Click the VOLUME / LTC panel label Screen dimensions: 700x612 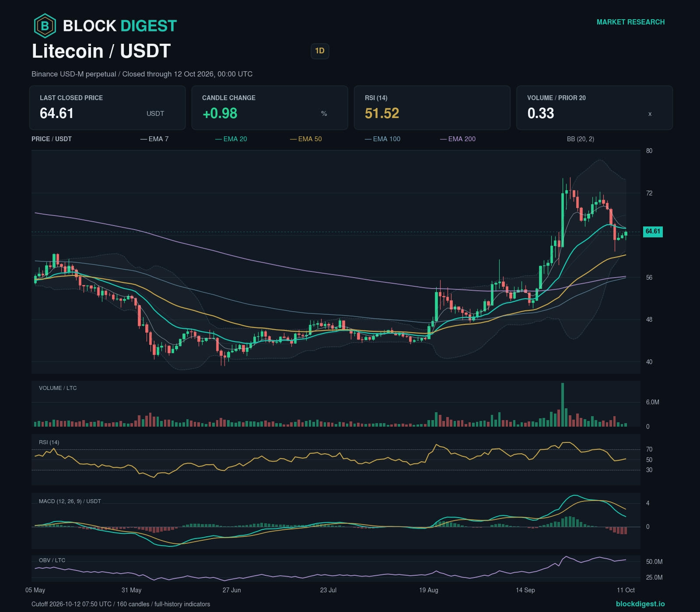58,388
